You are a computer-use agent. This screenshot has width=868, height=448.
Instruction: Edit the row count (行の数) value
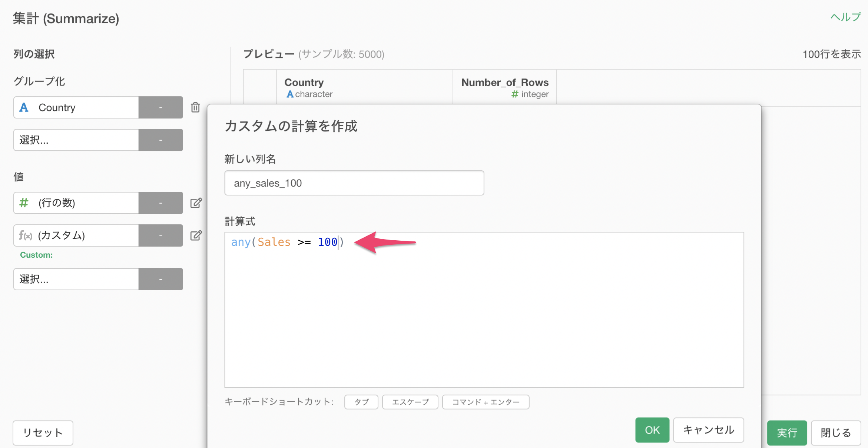(196, 203)
